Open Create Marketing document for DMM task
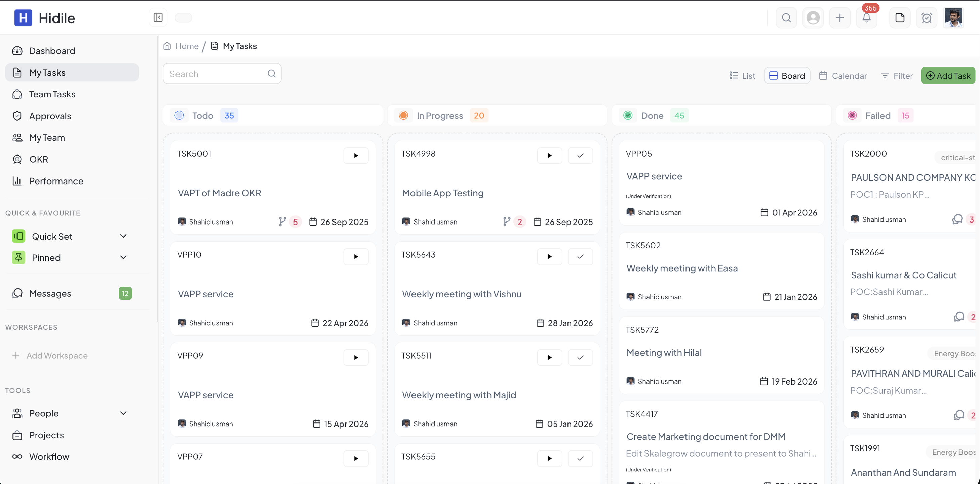Viewport: 980px width, 484px height. tap(706, 437)
